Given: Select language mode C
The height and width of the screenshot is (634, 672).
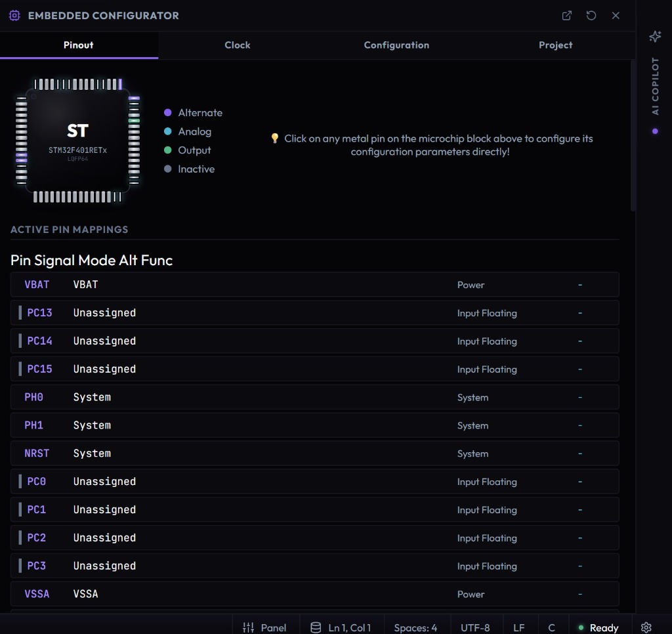Looking at the screenshot, I should [x=551, y=628].
